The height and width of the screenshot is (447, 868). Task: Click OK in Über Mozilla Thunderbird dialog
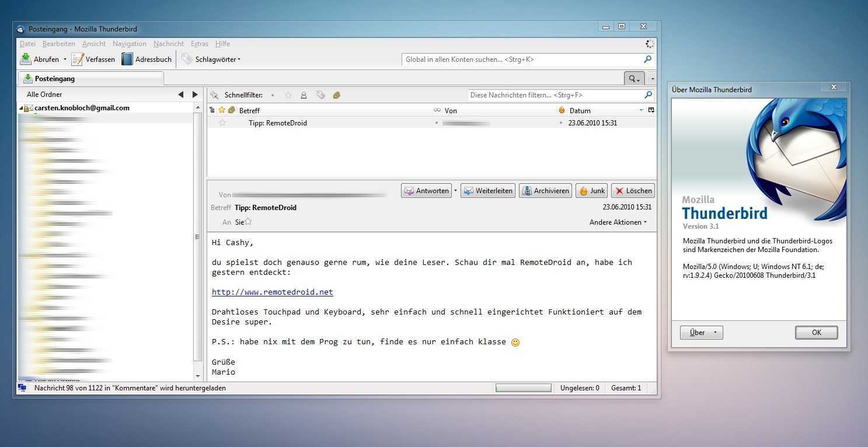coord(816,333)
